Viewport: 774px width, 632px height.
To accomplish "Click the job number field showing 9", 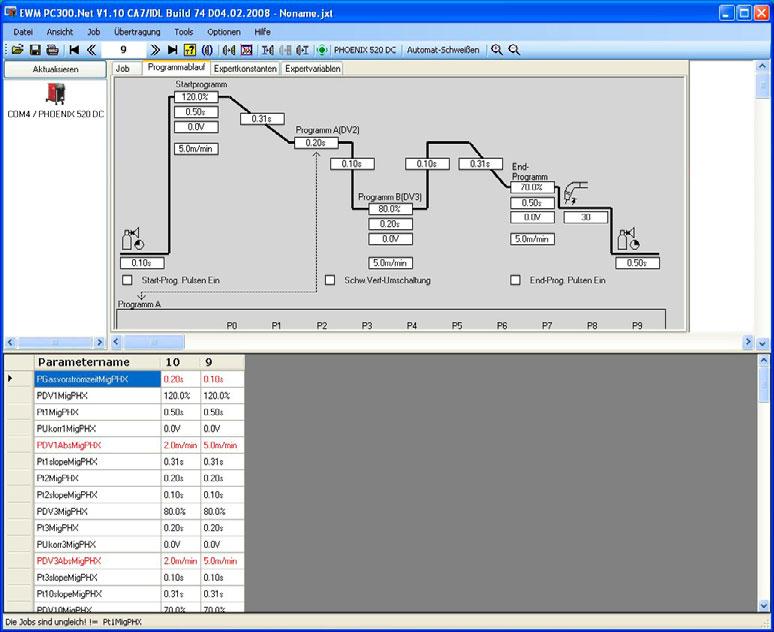I will (x=123, y=50).
